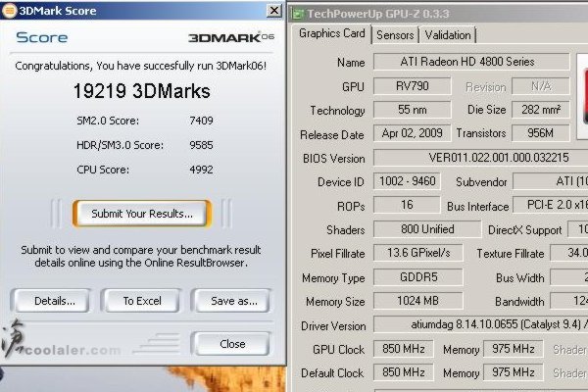Export results with To Excel button
The height and width of the screenshot is (392, 588).
142,301
